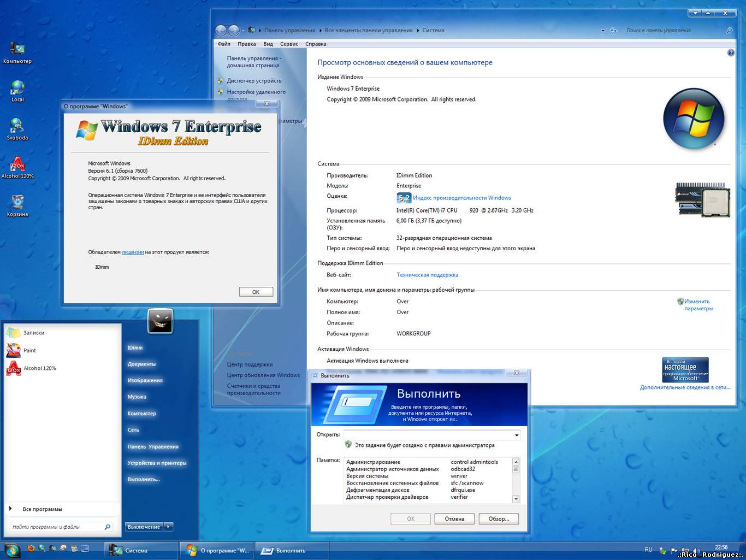
Task: Click the лицензии link in About dialog
Action: coord(133,252)
